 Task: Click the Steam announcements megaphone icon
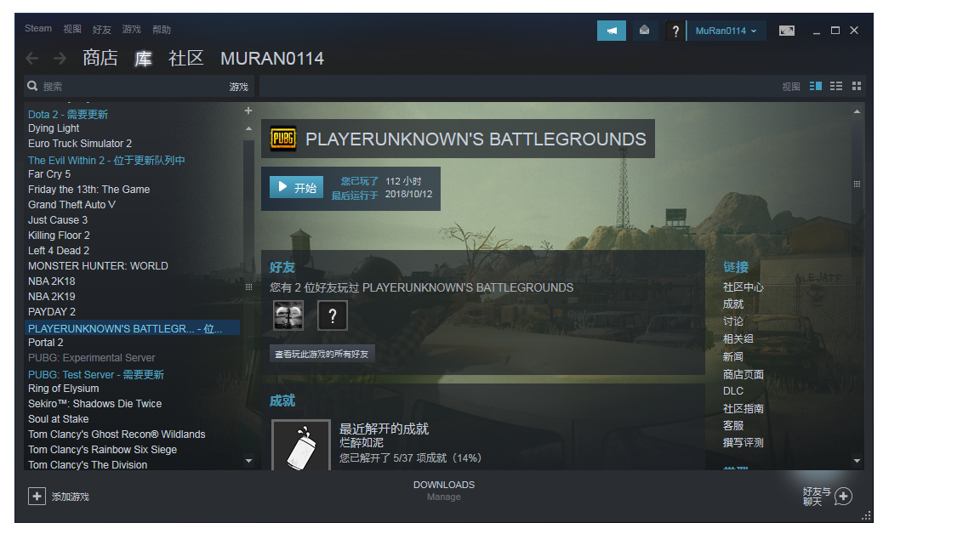click(x=612, y=30)
